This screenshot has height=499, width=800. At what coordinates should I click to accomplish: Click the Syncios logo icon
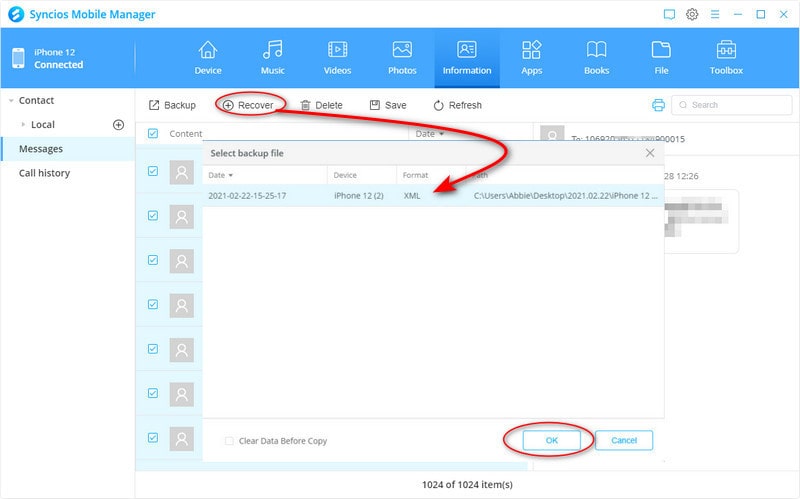click(16, 14)
